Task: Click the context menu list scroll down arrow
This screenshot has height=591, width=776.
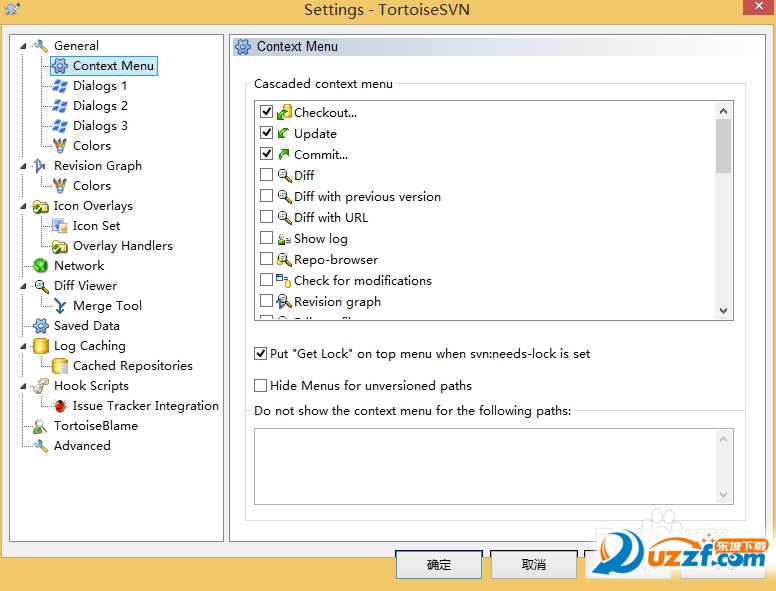Action: [723, 311]
